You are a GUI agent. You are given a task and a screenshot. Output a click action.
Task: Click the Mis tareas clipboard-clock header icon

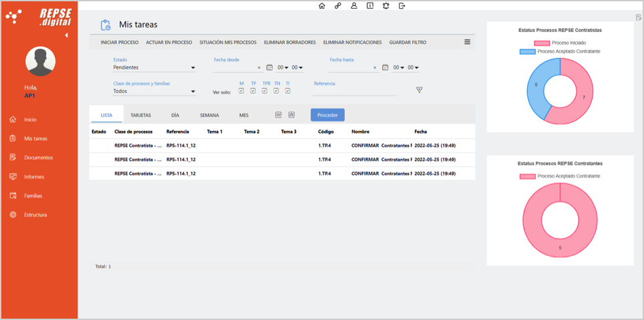pyautogui.click(x=106, y=25)
